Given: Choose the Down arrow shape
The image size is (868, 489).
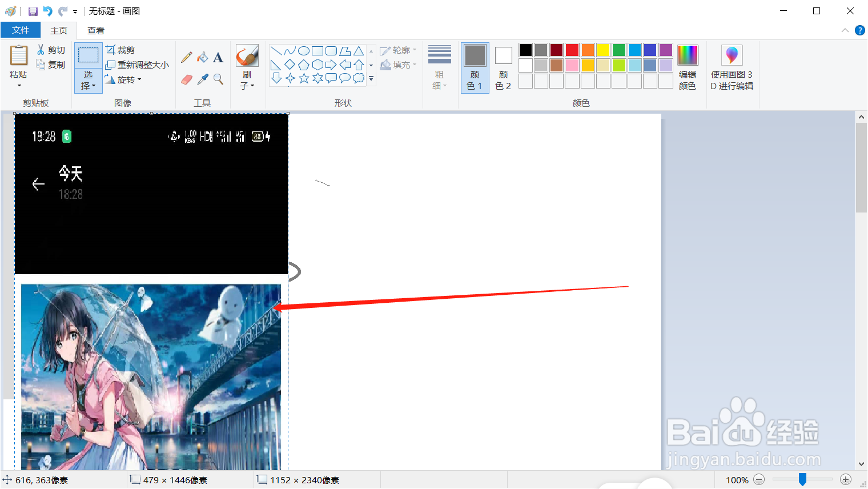Looking at the screenshot, I should [276, 78].
